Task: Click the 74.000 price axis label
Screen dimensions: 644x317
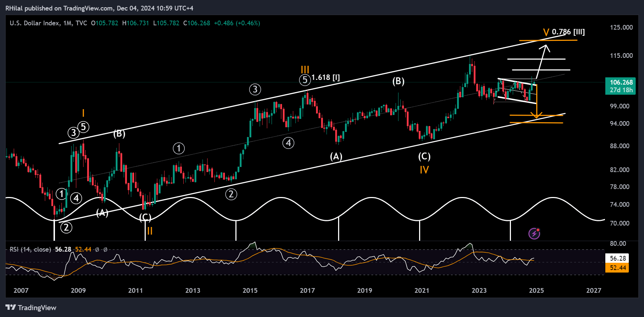Action: [620, 205]
